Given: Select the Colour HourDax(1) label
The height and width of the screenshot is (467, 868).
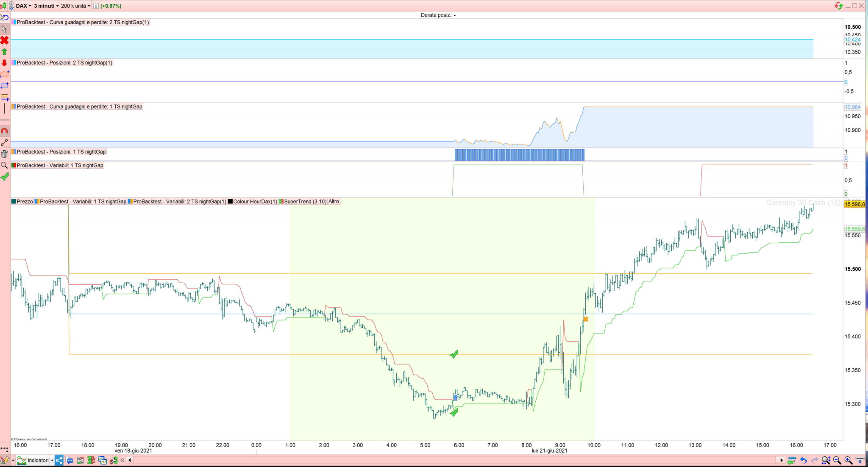Looking at the screenshot, I should [255, 202].
